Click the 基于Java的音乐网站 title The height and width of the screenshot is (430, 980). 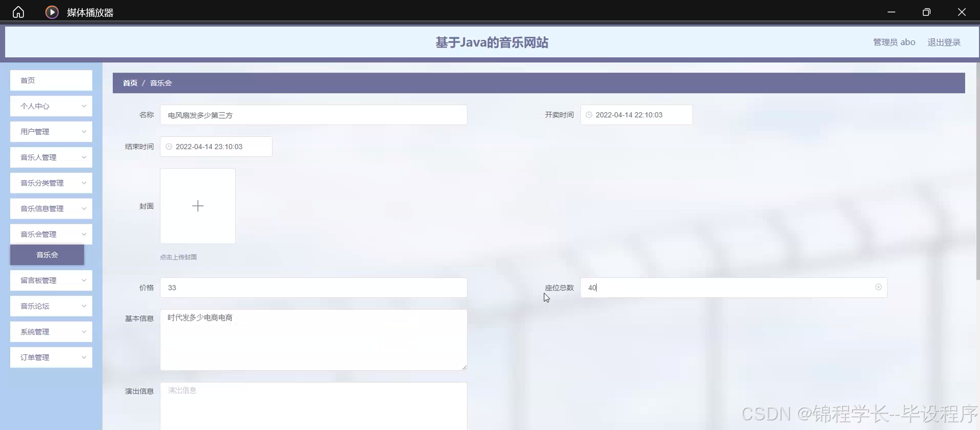point(492,42)
